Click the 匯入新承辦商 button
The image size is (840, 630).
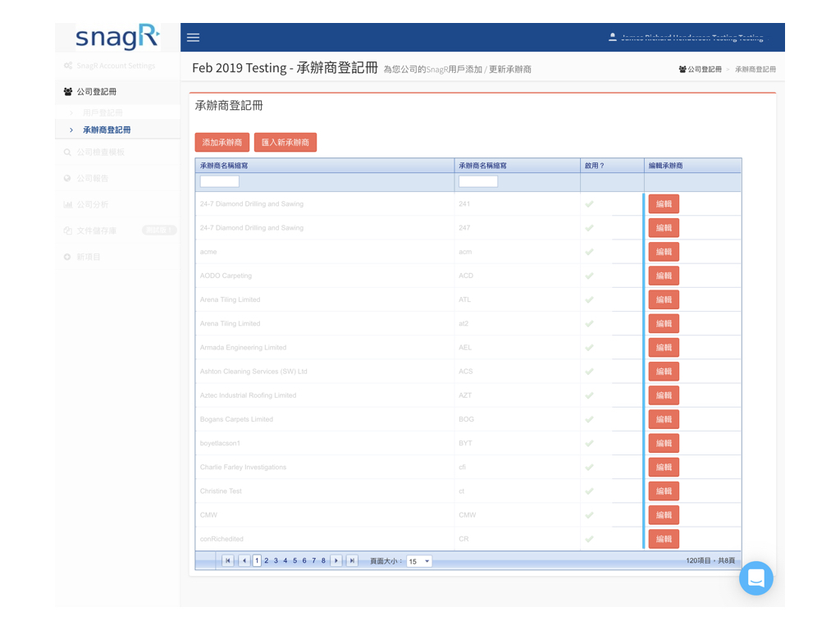pyautogui.click(x=285, y=143)
